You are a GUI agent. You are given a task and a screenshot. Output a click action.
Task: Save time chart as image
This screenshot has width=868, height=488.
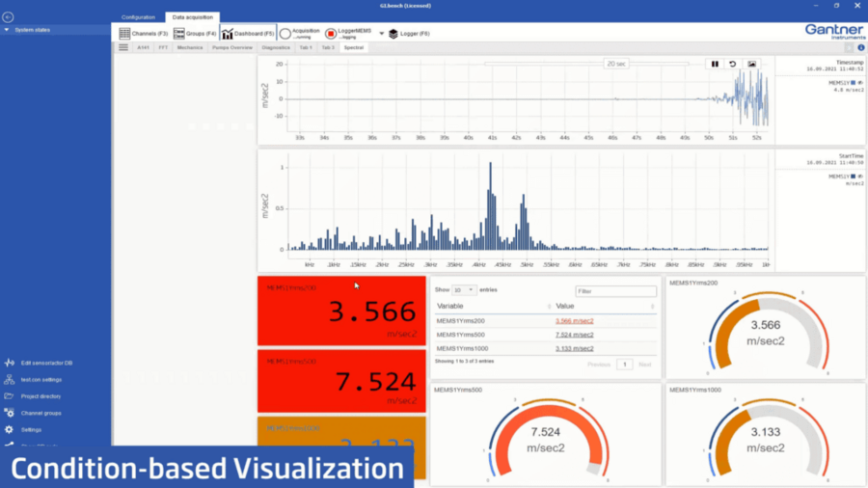752,65
